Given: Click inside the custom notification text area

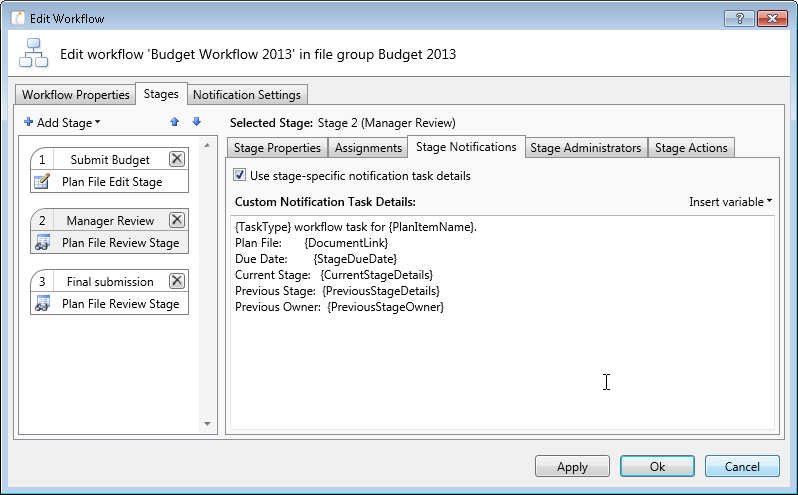Looking at the screenshot, I should coord(500,370).
